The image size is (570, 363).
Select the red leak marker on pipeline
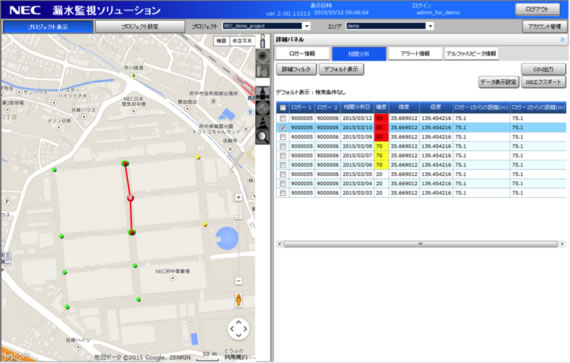131,198
